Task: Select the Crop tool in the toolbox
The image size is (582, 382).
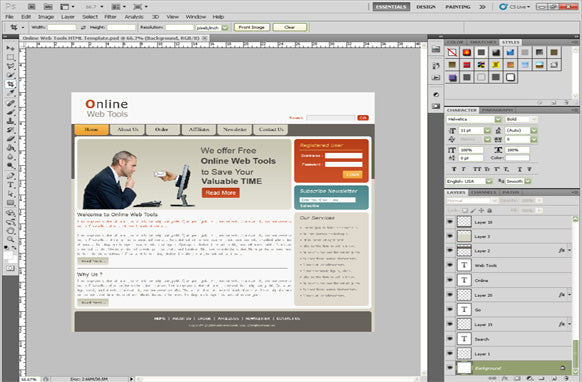Action: coord(10,84)
